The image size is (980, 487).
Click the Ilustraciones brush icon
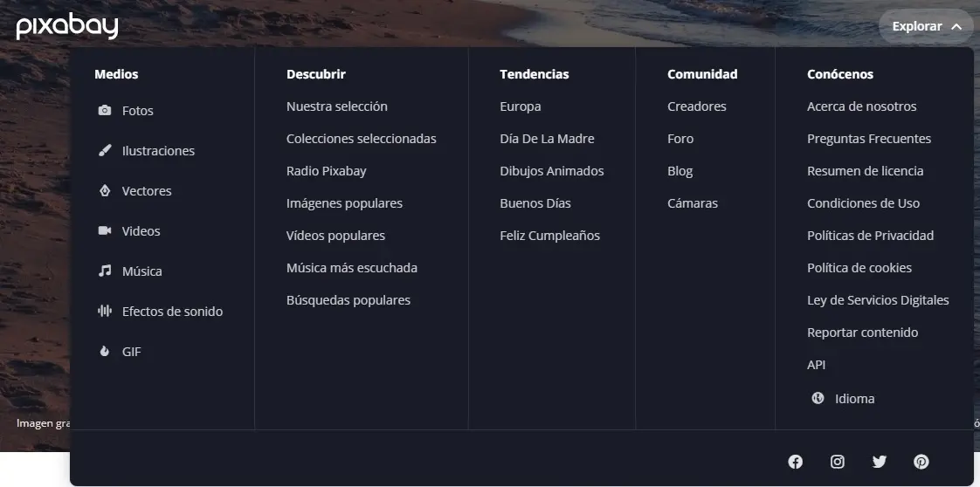coord(105,150)
